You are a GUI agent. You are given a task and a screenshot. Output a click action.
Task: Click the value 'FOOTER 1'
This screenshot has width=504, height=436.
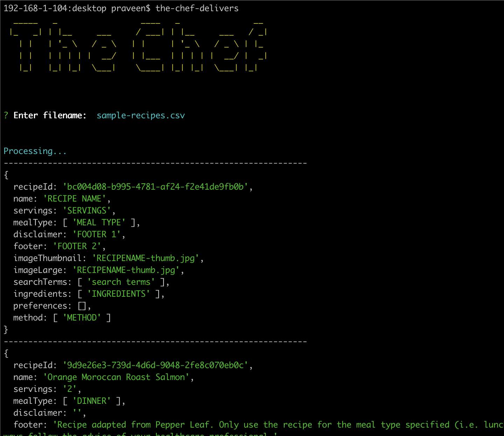click(97, 234)
